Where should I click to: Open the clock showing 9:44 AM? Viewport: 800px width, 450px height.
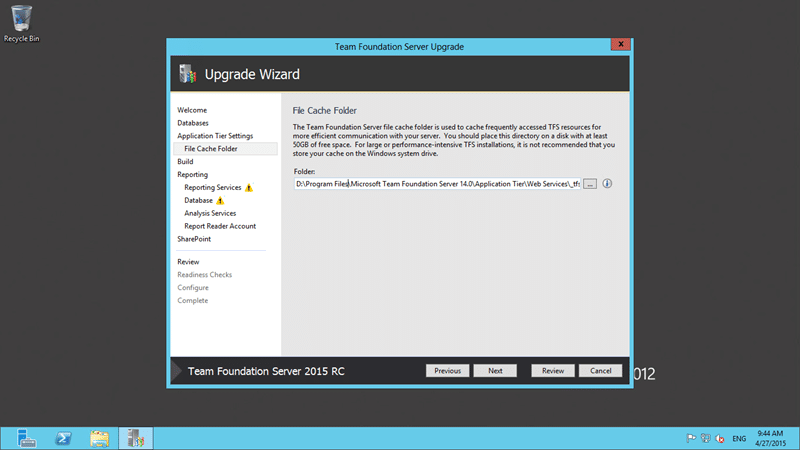(x=770, y=438)
